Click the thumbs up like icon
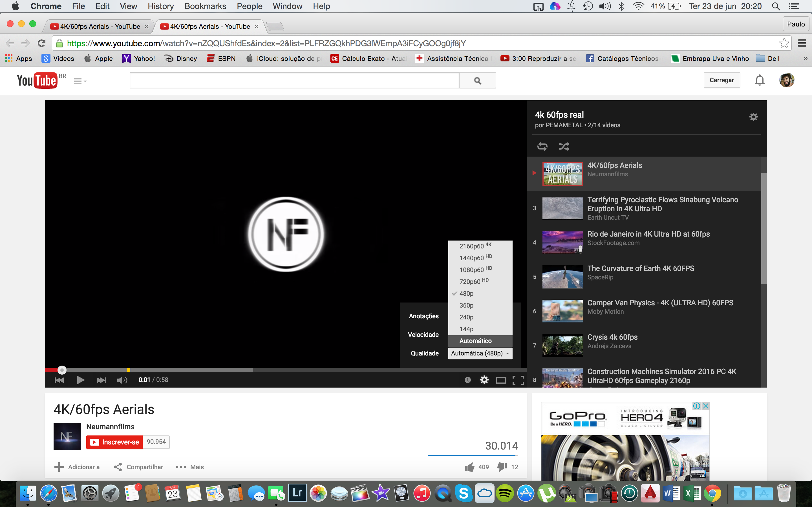 coord(469,467)
